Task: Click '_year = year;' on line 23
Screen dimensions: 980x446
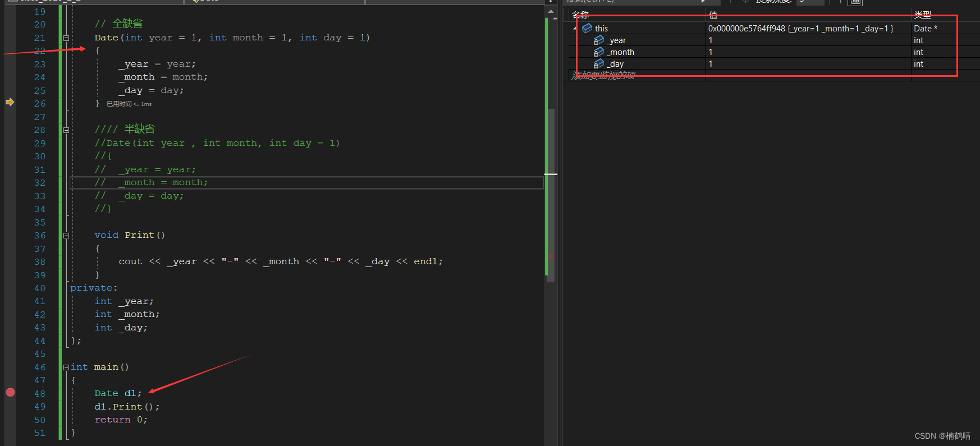Action: [x=157, y=64]
